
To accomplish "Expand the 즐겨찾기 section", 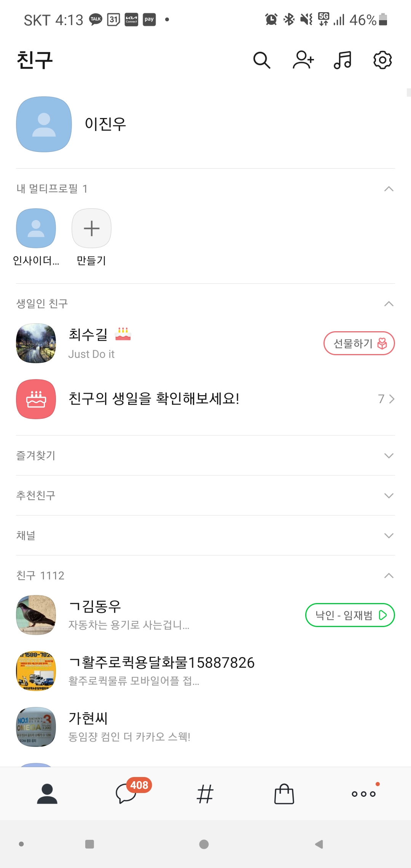I will (x=389, y=456).
